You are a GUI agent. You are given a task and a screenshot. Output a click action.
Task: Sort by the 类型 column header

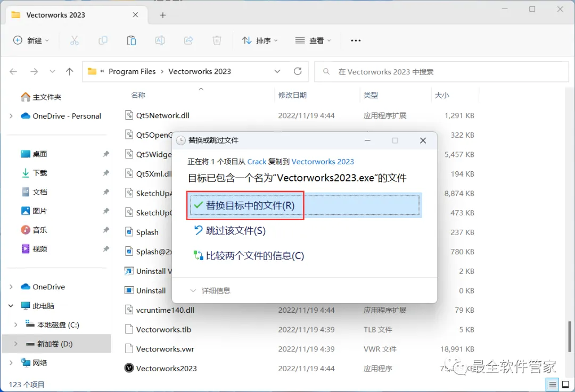pyautogui.click(x=371, y=95)
